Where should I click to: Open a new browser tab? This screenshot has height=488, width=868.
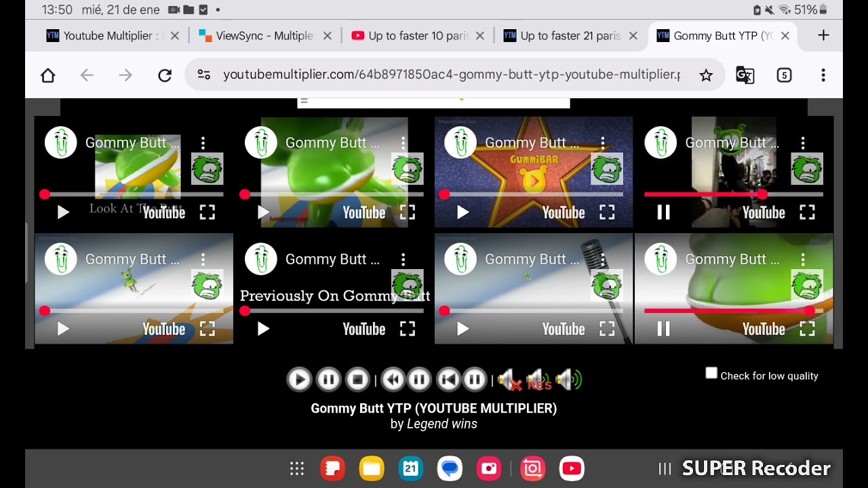click(823, 36)
